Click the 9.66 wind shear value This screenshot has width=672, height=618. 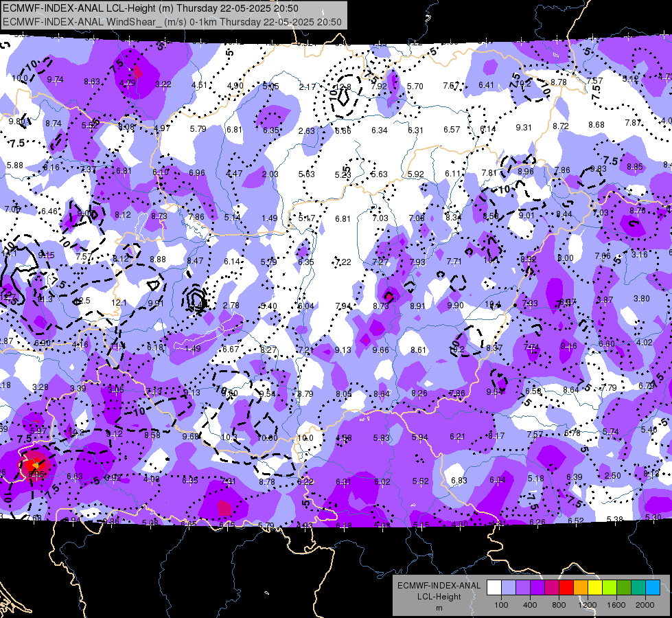[380, 350]
